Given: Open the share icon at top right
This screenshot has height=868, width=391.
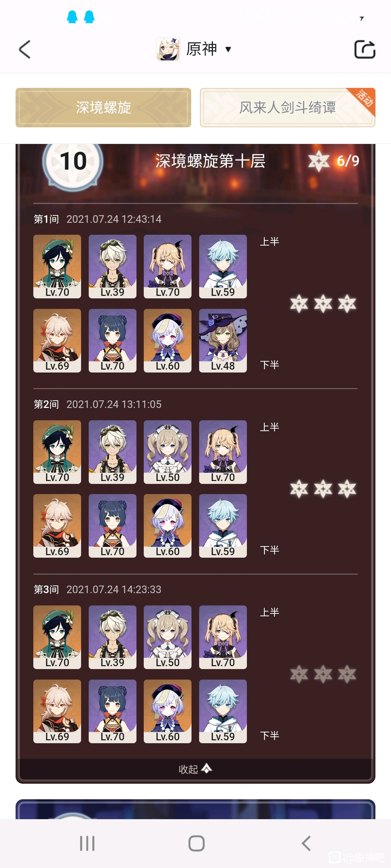Looking at the screenshot, I should [365, 49].
